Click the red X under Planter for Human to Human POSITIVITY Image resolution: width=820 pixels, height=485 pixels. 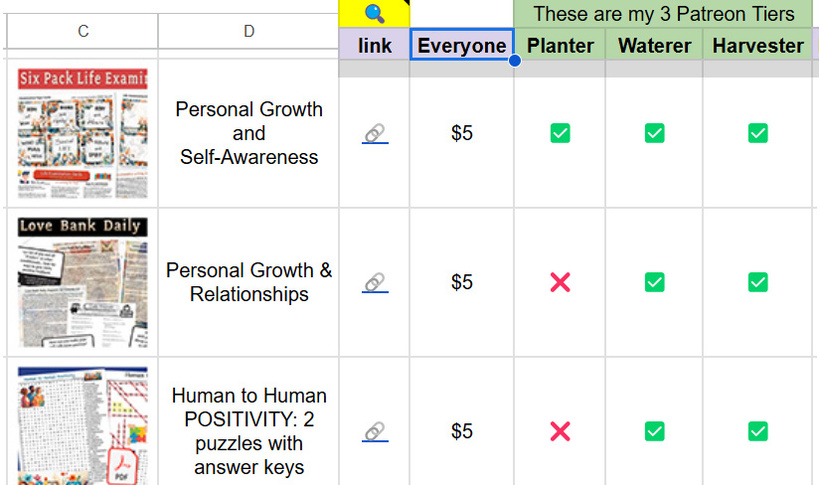[x=560, y=432]
